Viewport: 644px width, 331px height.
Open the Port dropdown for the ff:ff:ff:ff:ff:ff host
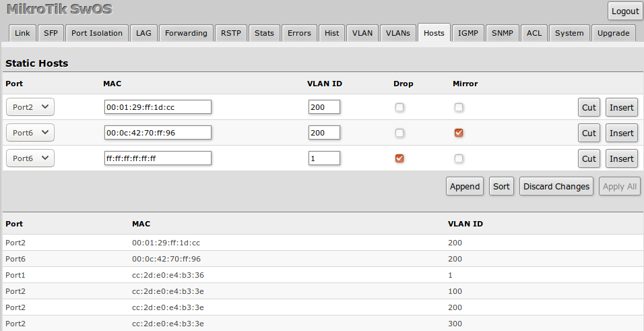pyautogui.click(x=30, y=158)
